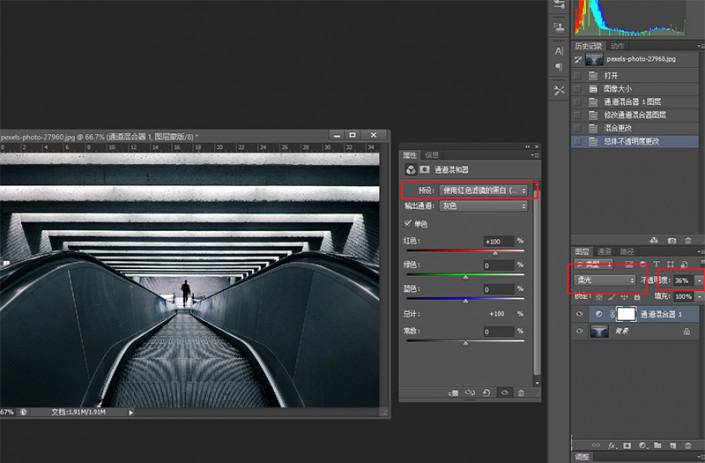Hide the 通道混合器 1 layer with eye icon

[580, 314]
